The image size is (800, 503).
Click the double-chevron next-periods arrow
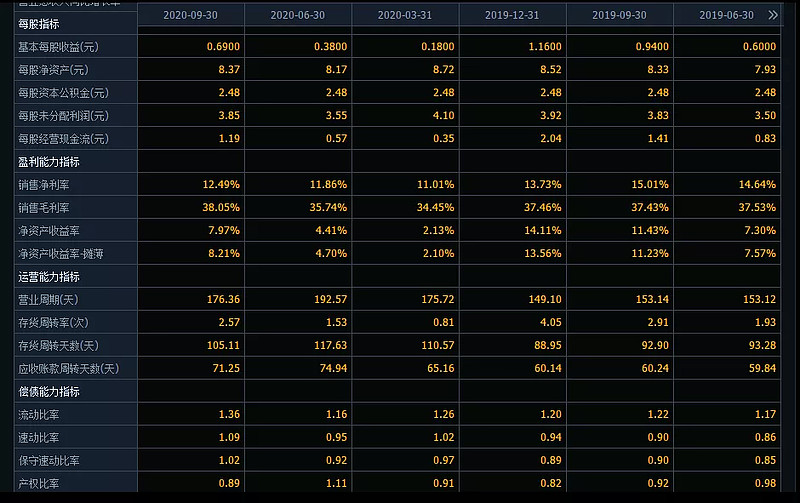pos(772,16)
